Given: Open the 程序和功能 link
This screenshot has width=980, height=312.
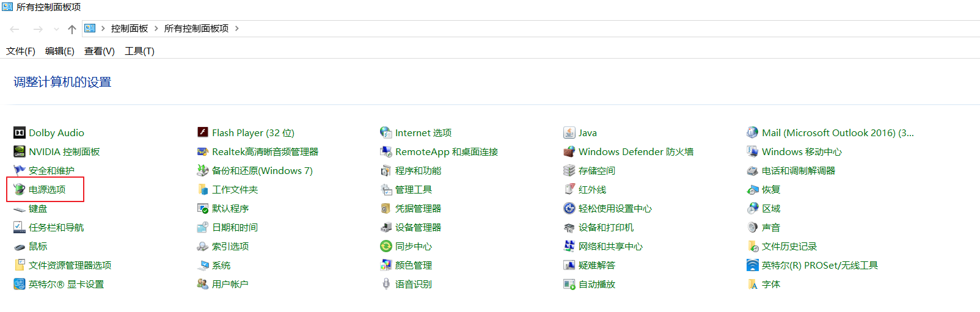Looking at the screenshot, I should pyautogui.click(x=419, y=171).
